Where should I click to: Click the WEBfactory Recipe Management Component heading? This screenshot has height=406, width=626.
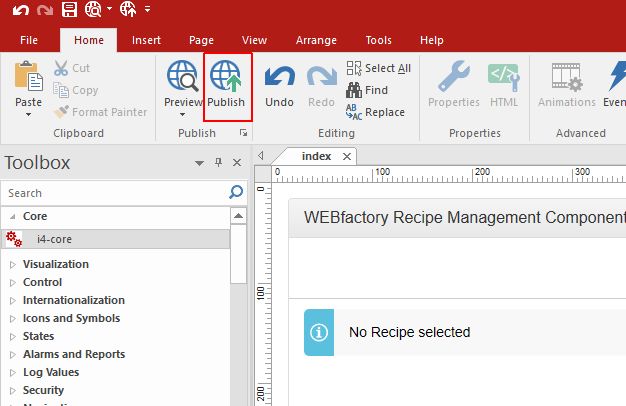coord(465,218)
